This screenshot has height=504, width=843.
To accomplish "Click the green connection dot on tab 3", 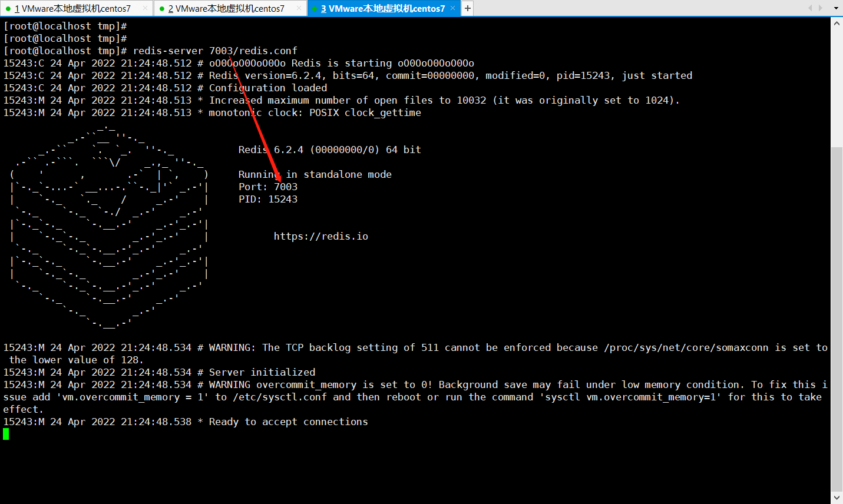I will (x=315, y=9).
